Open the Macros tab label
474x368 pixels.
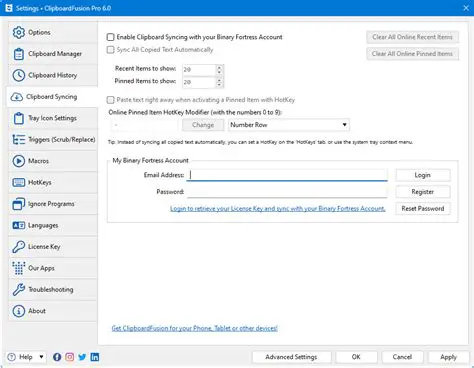(x=38, y=161)
